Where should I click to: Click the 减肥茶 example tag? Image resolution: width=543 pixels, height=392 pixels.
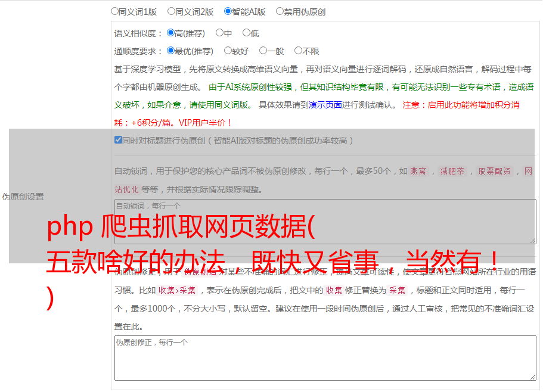[452, 171]
